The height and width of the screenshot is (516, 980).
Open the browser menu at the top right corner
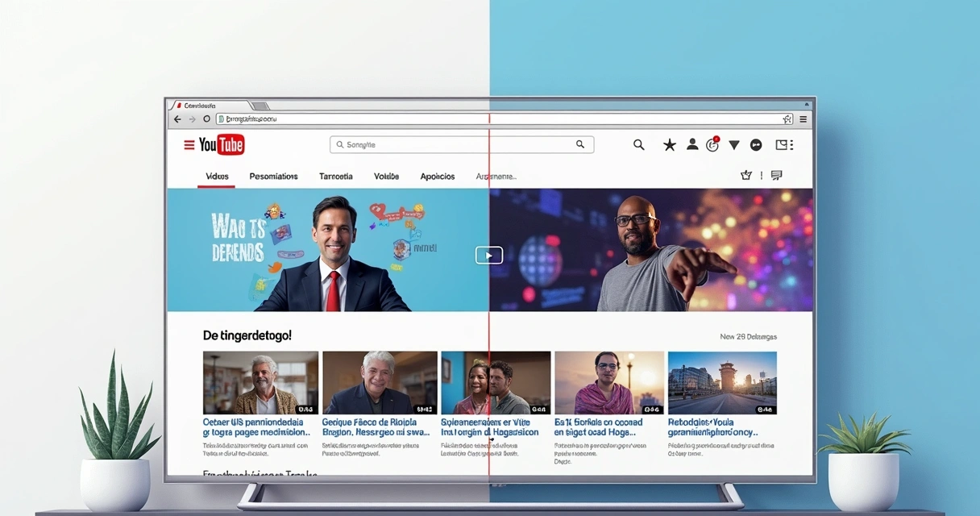803,118
